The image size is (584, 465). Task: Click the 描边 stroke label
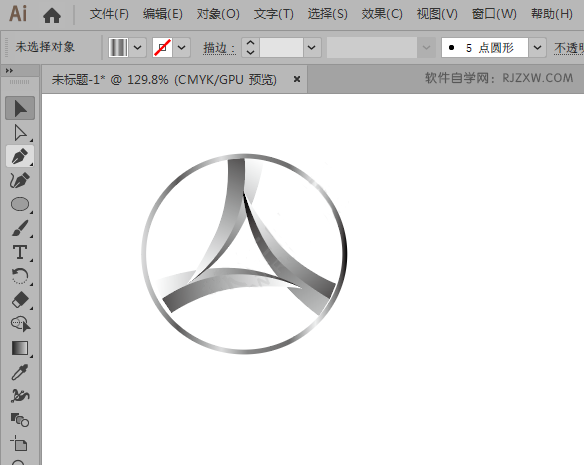[x=219, y=48]
